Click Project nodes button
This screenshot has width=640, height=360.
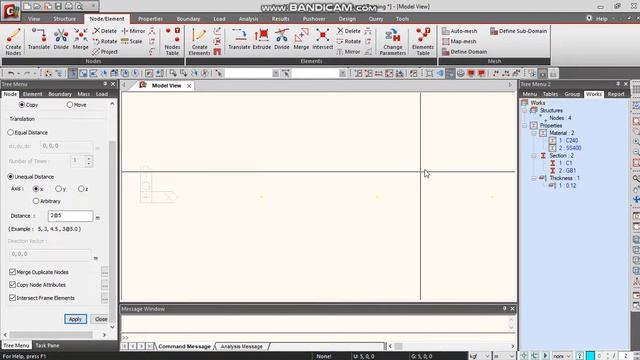(105, 52)
